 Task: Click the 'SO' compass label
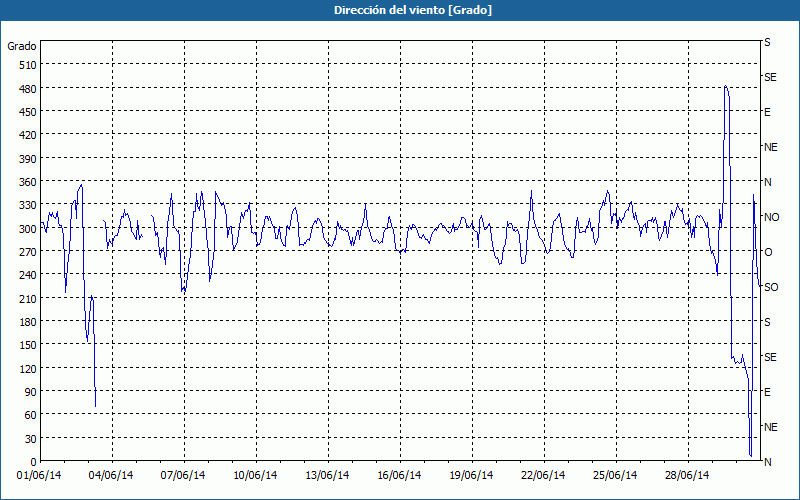coord(771,287)
